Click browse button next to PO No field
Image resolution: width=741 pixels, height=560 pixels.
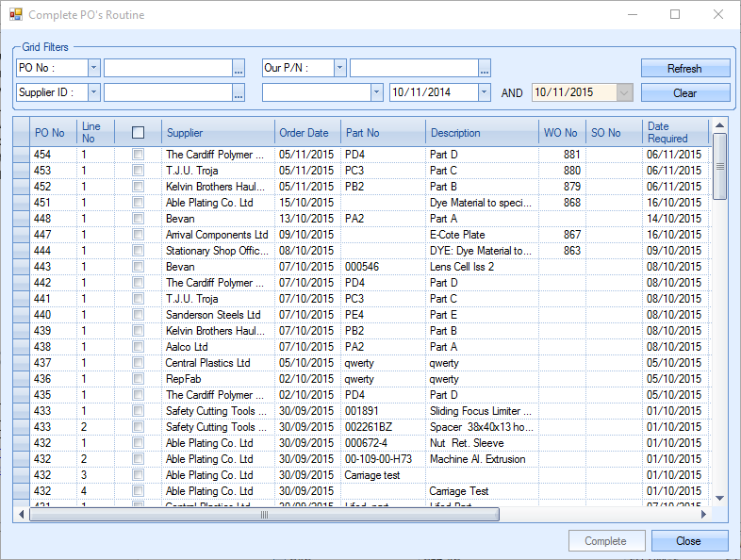pyautogui.click(x=239, y=68)
